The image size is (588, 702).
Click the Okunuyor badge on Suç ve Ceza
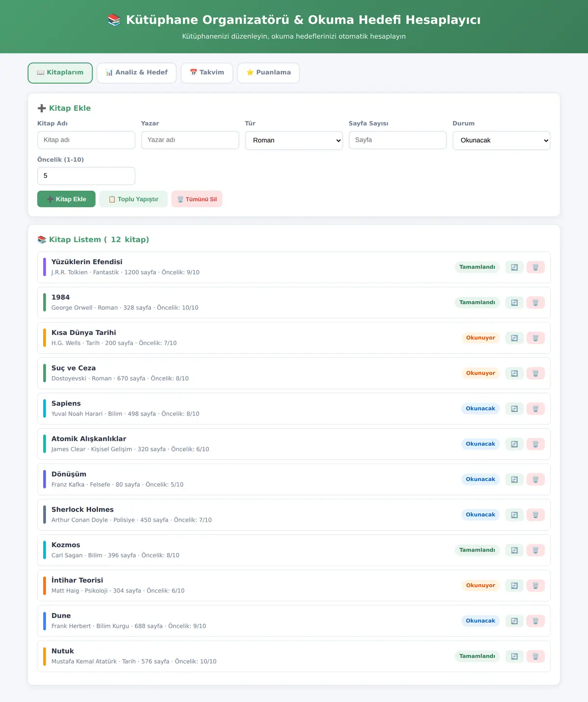(x=481, y=373)
